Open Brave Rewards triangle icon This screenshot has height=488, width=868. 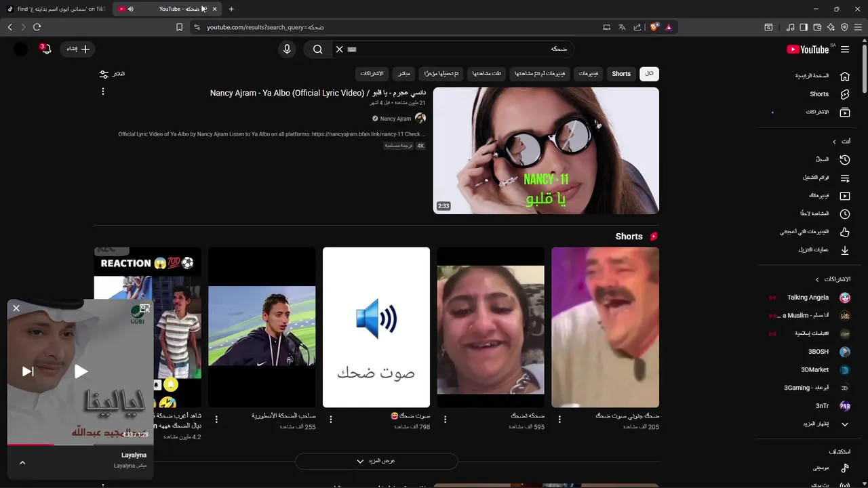point(669,27)
